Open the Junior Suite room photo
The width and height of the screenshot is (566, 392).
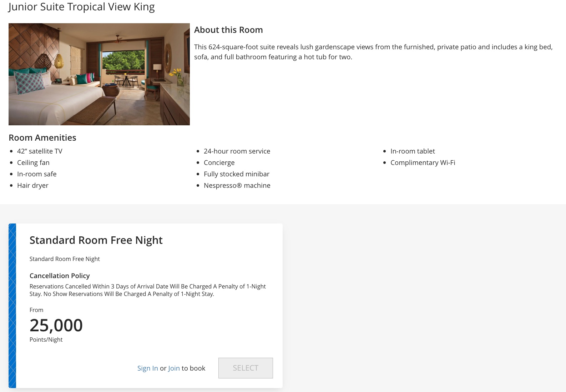pyautogui.click(x=99, y=74)
